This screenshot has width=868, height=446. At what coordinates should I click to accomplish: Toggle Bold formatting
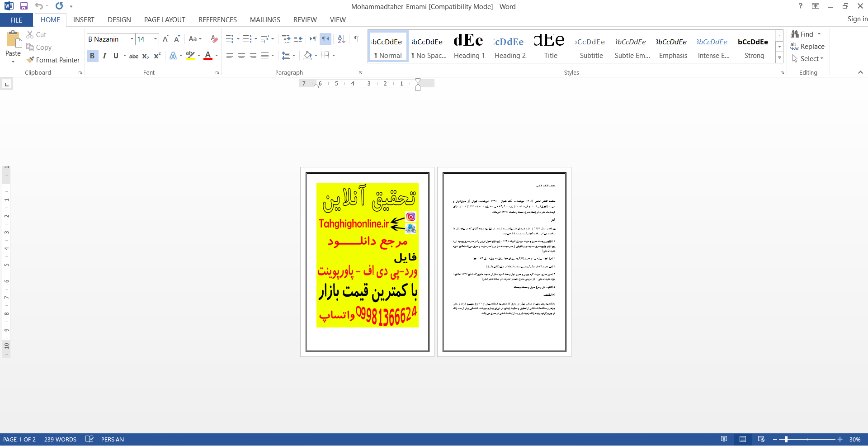(92, 56)
